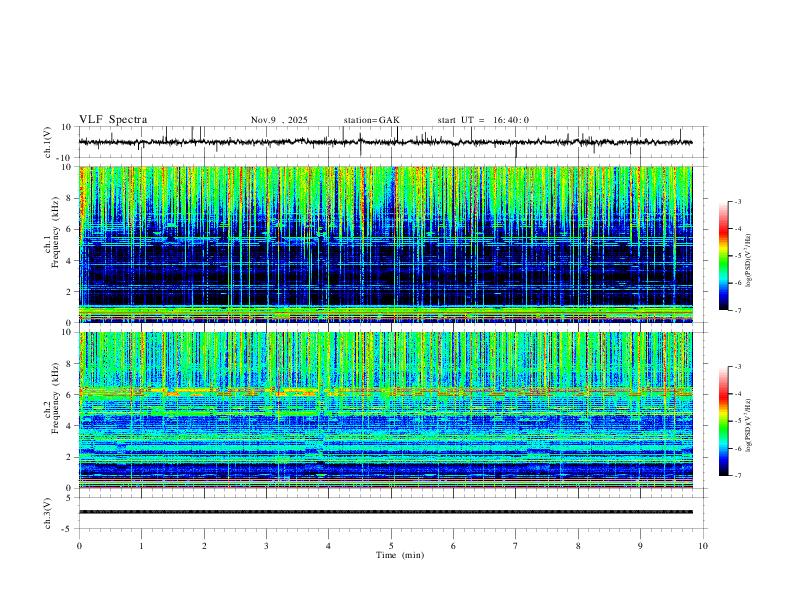Select the upper colorbar "log(PSD)(V²/Hz)" label
792x612 pixels.
[x=748, y=261]
